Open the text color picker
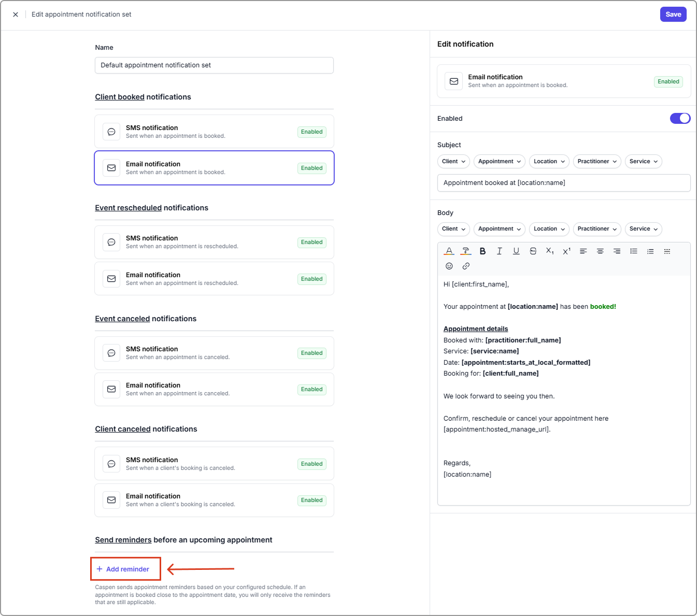This screenshot has height=616, width=697. (449, 251)
